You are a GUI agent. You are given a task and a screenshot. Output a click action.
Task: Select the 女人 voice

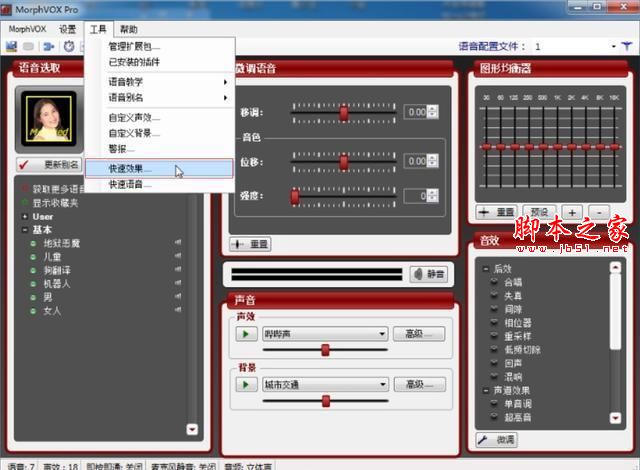[x=52, y=310]
